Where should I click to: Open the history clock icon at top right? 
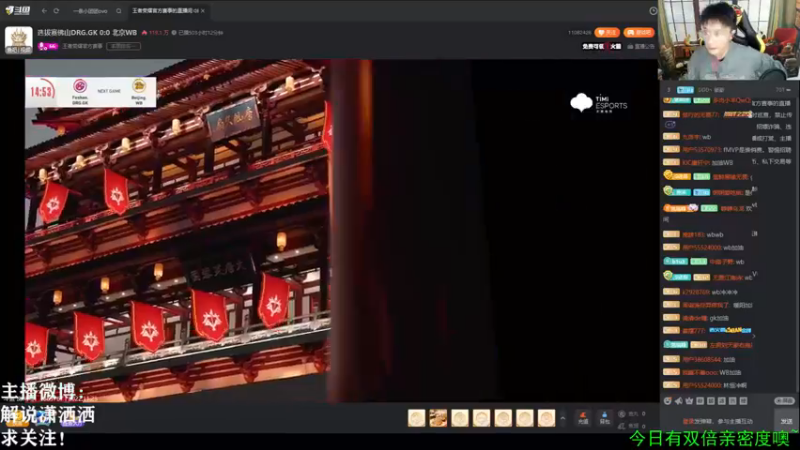coord(653,11)
